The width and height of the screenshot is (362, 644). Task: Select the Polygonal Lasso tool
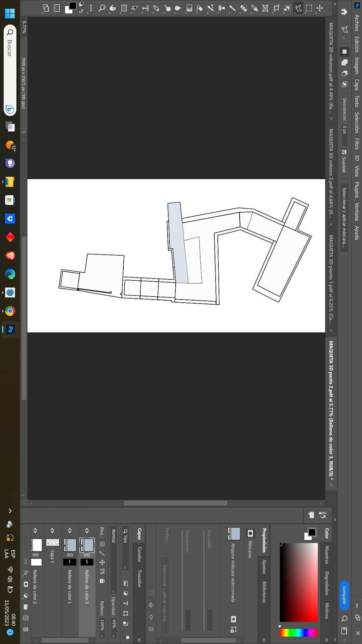click(298, 8)
